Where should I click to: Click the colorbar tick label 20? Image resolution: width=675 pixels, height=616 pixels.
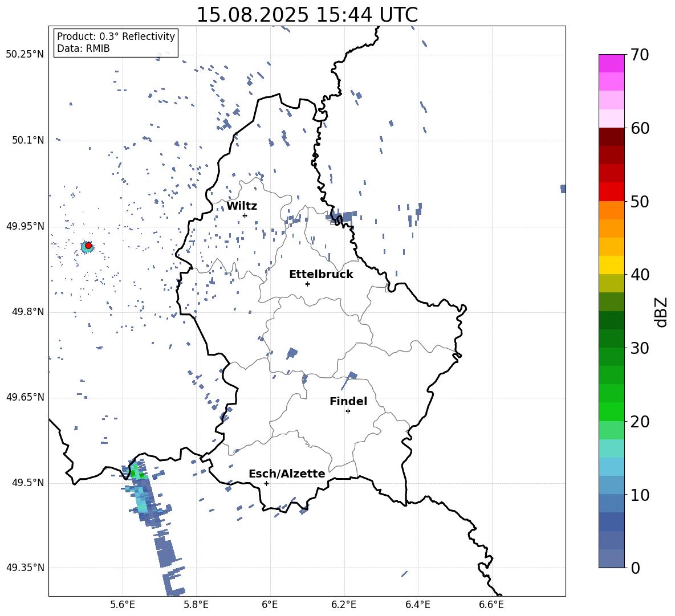pos(640,422)
